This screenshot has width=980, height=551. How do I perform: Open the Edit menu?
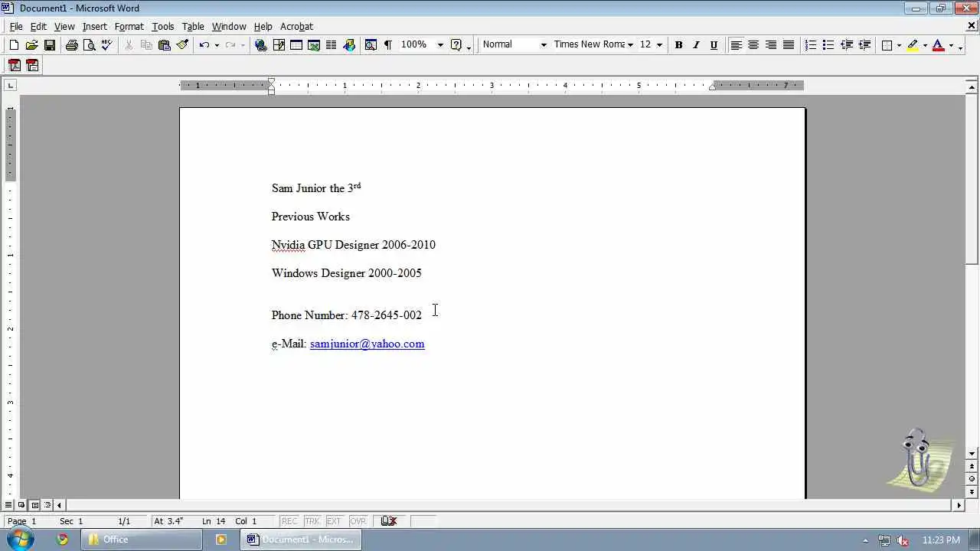tap(38, 26)
